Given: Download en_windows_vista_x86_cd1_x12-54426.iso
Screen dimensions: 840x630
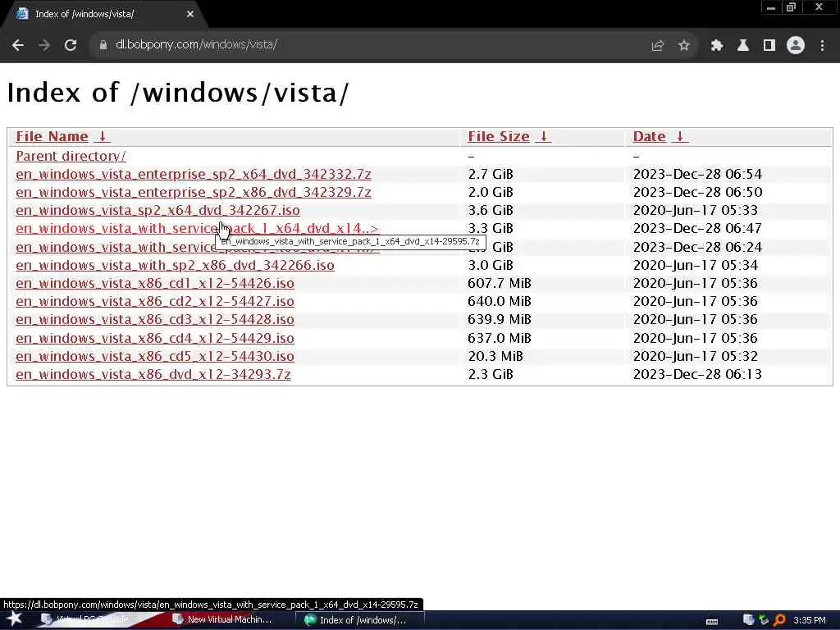Looking at the screenshot, I should [155, 283].
